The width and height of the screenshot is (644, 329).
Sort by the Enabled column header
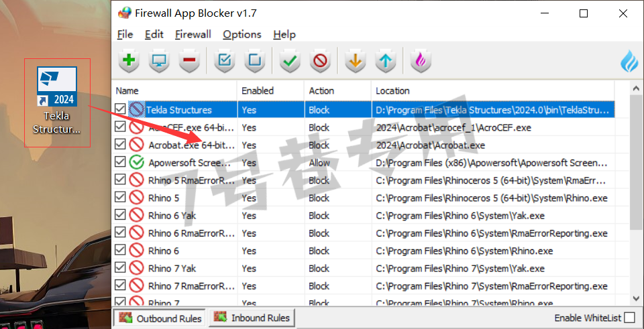pyautogui.click(x=271, y=90)
